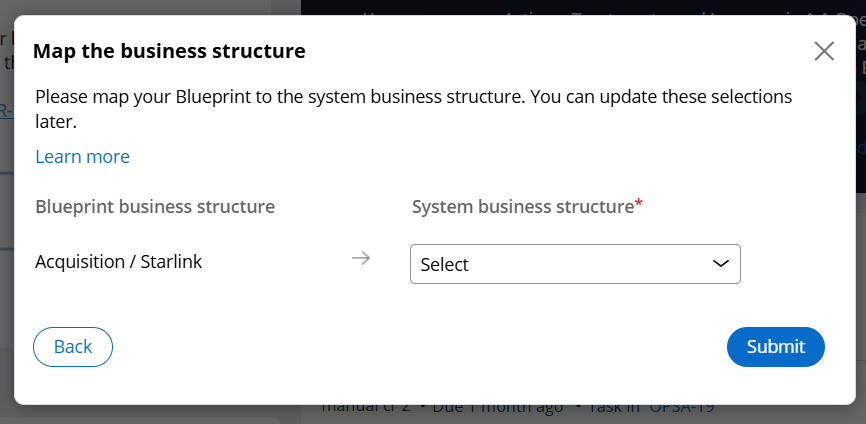The height and width of the screenshot is (424, 866).
Task: Click the mapping instructions paragraph text
Action: pos(414,109)
